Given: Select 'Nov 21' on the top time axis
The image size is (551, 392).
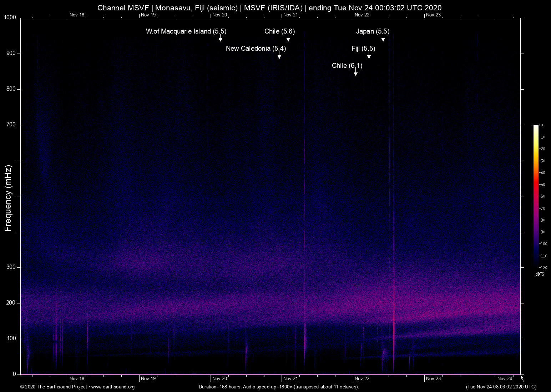Looking at the screenshot, I should pos(290,15).
